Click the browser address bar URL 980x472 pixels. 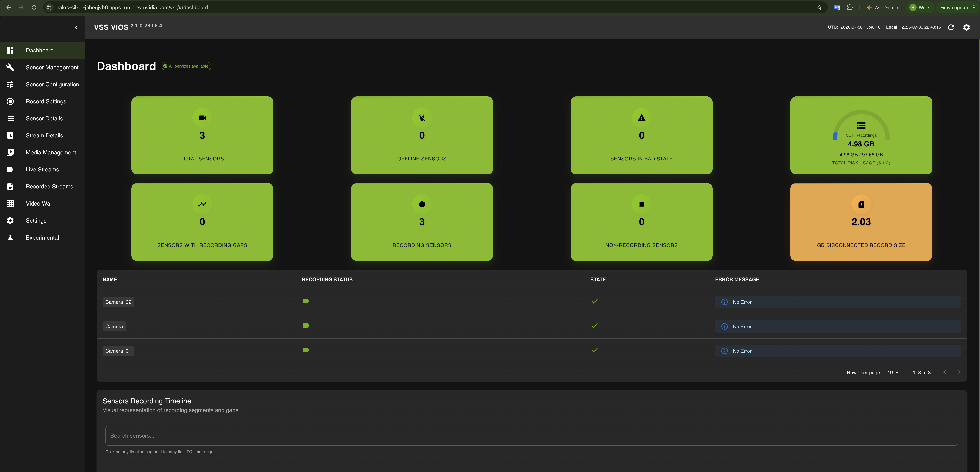[x=132, y=7]
